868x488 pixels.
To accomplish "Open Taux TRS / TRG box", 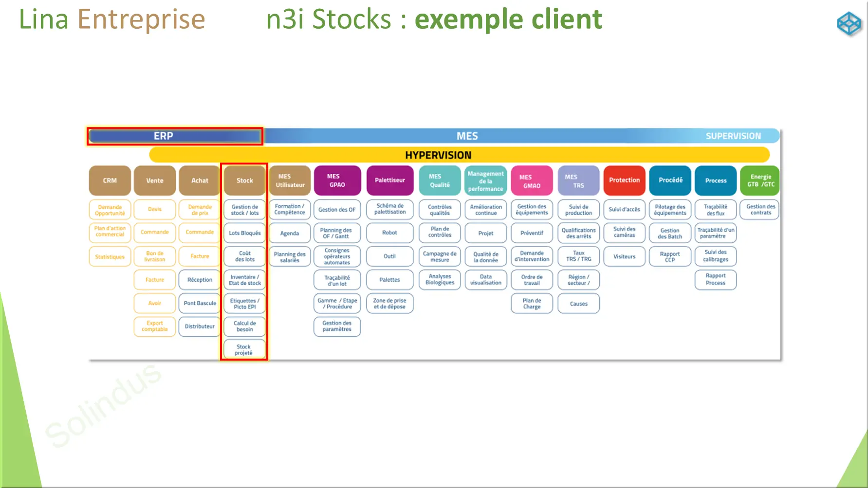I will [x=578, y=256].
